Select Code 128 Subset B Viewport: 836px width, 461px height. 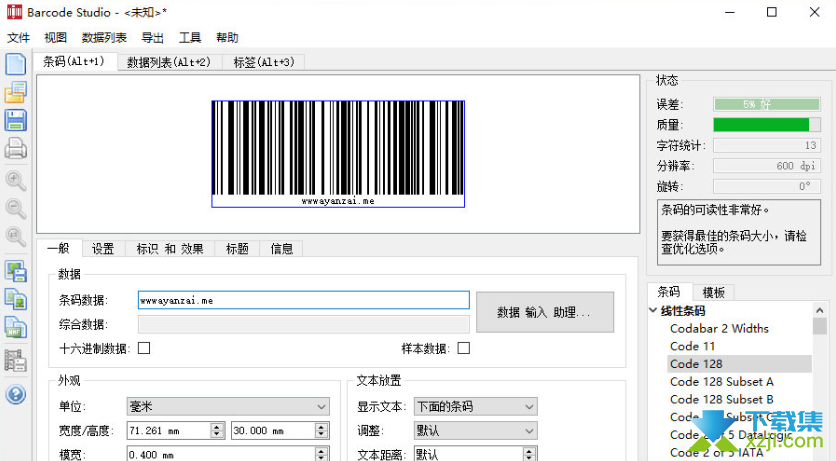[721, 399]
